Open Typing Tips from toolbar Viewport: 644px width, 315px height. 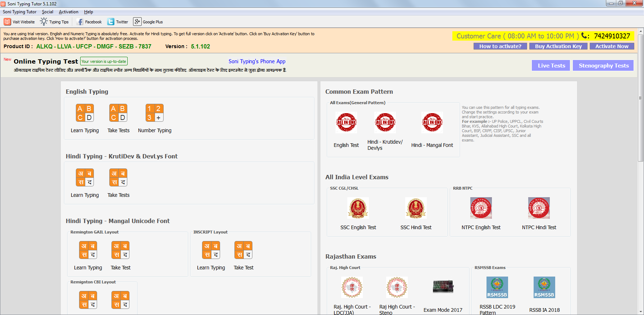click(x=55, y=22)
